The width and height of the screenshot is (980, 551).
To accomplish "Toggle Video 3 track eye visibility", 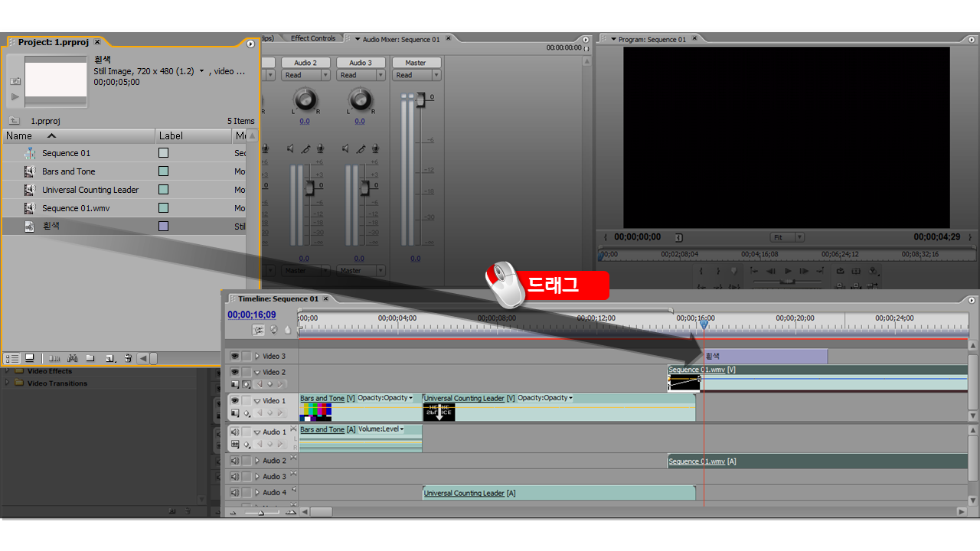I will click(235, 356).
